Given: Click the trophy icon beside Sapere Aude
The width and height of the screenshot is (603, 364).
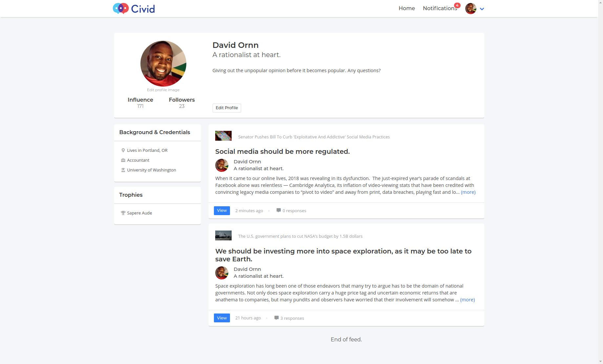Looking at the screenshot, I should coord(123,213).
